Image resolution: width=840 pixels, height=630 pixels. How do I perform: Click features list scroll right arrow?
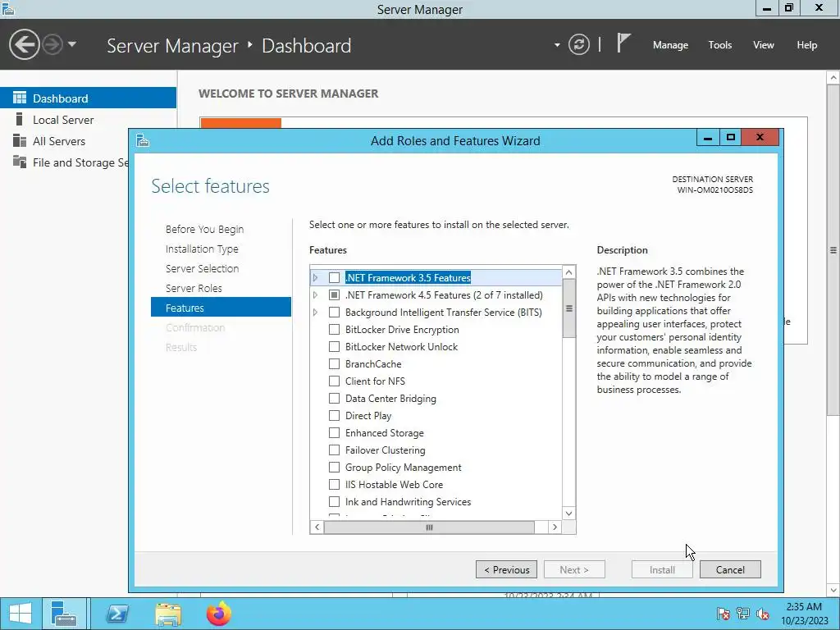point(555,527)
